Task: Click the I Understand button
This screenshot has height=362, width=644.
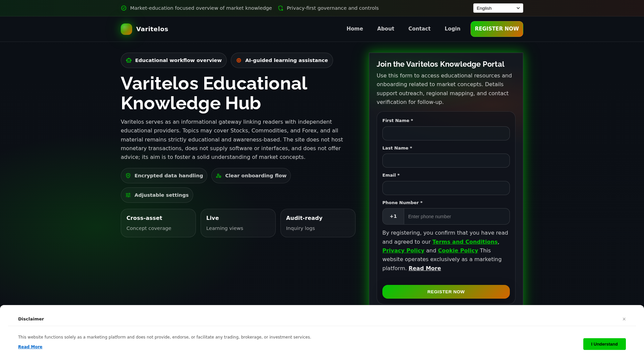Action: pos(604,344)
